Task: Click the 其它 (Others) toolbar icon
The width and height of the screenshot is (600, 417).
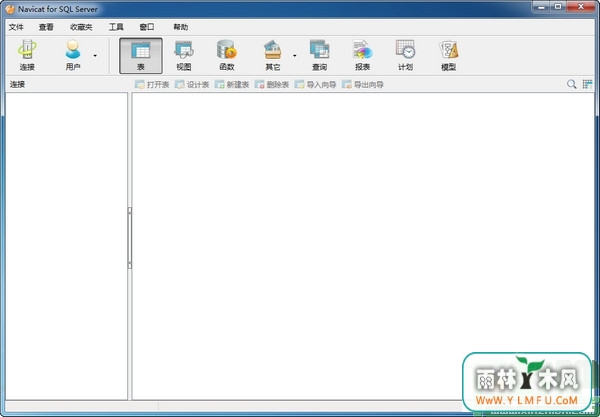Action: [x=272, y=56]
